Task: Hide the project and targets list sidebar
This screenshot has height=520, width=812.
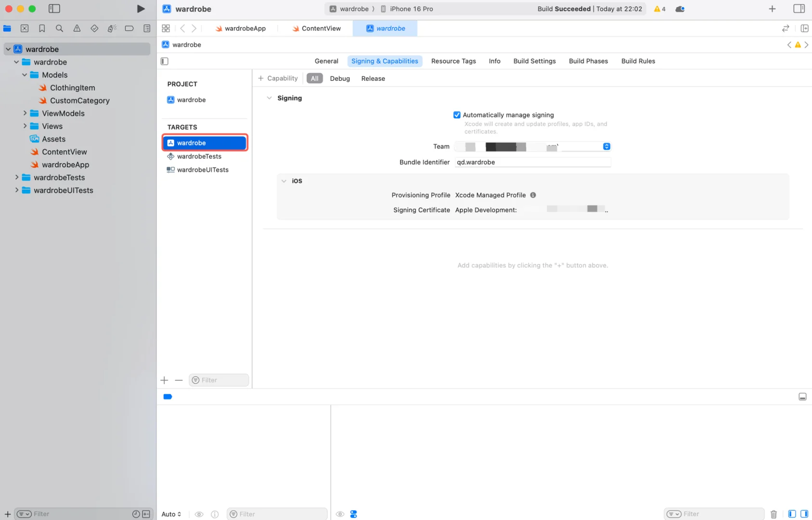Action: 165,61
